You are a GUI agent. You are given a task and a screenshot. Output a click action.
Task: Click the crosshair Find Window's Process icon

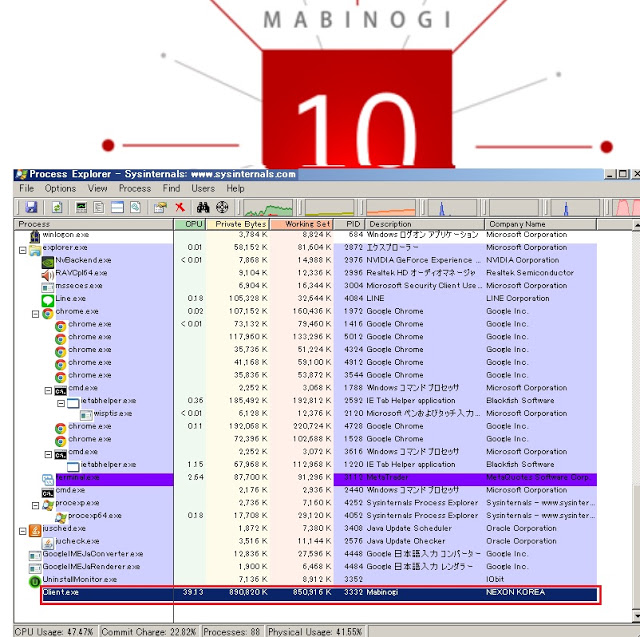(222, 207)
